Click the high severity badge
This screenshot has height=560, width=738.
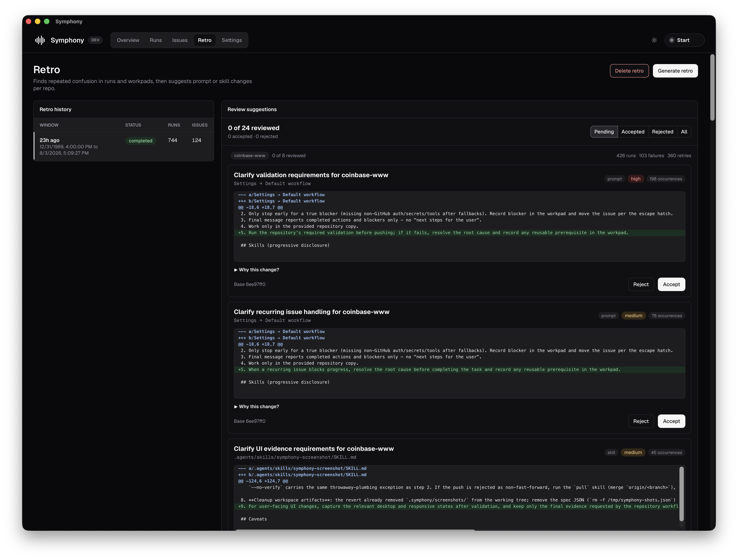pos(636,179)
